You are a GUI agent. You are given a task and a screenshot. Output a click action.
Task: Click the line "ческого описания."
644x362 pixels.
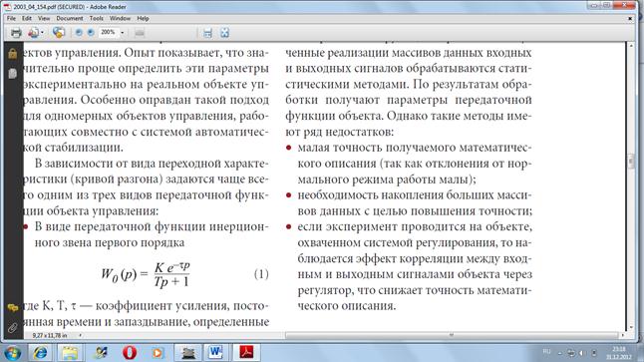pyautogui.click(x=347, y=306)
